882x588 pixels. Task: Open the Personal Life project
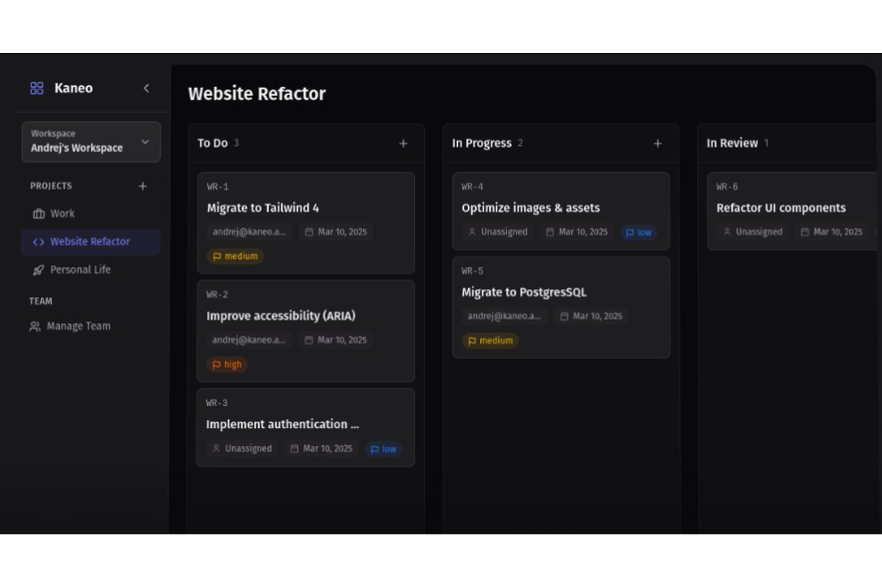click(91, 270)
